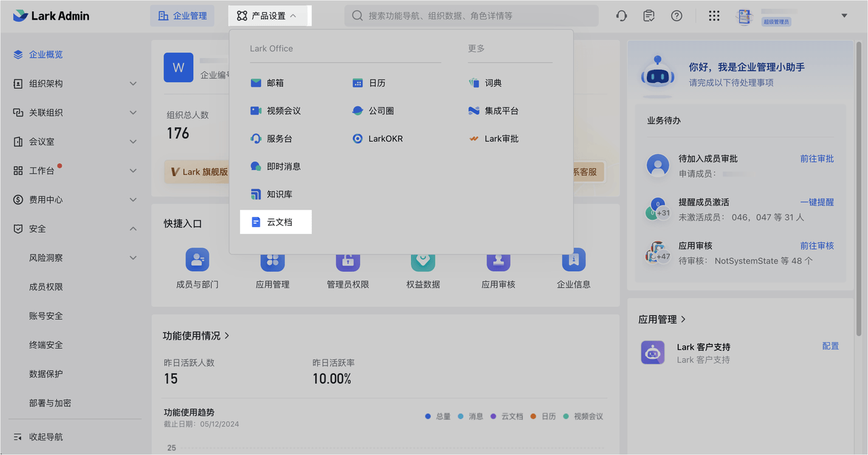Click the 知识库 icon
This screenshot has height=455, width=868.
pos(256,194)
